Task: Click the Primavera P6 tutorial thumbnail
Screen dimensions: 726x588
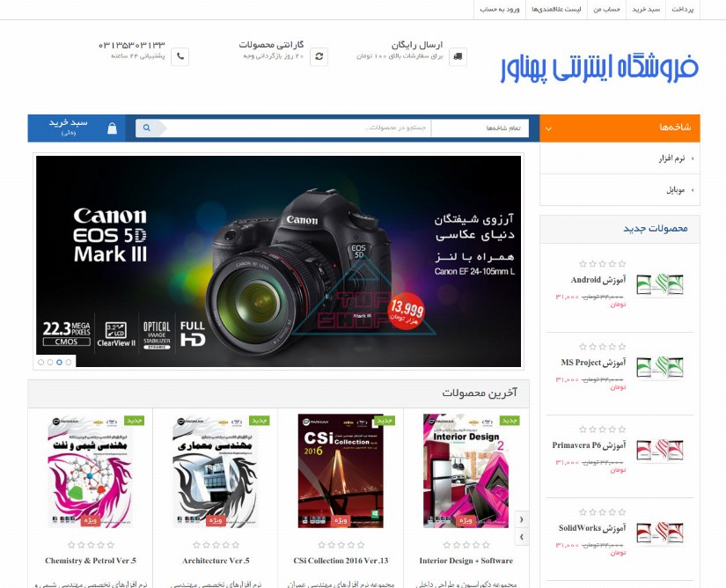Action: click(x=660, y=449)
